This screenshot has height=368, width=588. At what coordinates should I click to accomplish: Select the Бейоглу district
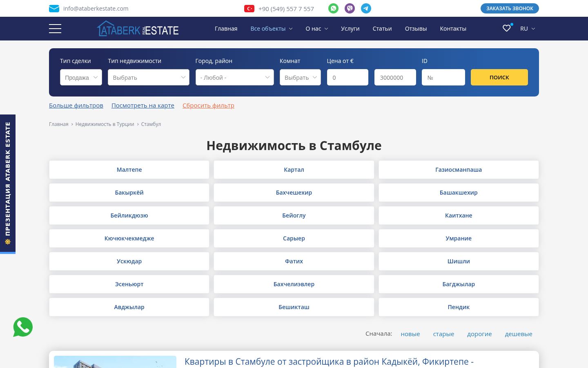point(294,215)
